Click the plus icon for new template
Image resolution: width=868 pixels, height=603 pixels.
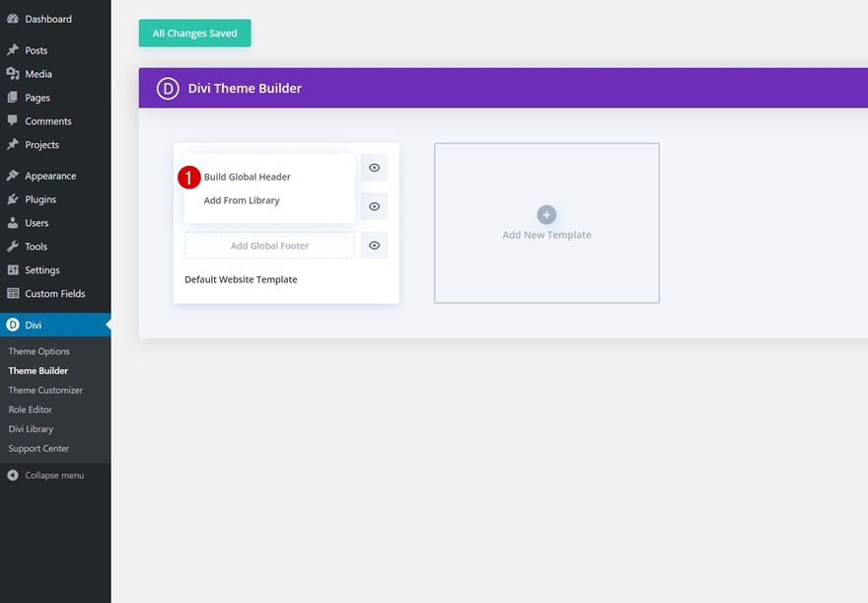(x=546, y=215)
